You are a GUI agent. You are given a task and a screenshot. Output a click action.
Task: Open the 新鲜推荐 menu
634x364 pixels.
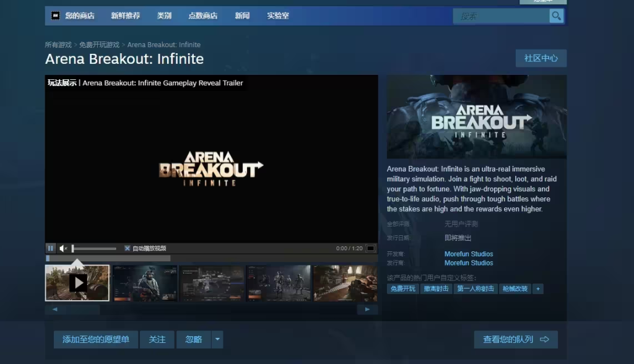click(125, 15)
